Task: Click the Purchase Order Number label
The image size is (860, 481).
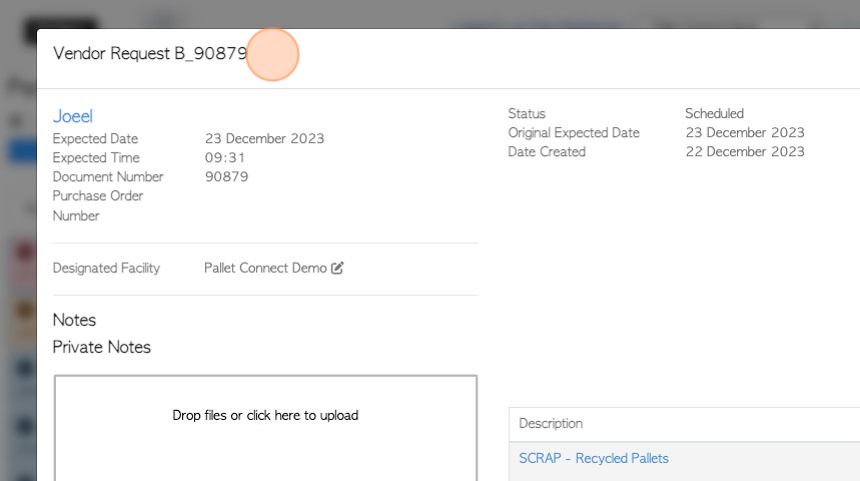Action: (x=98, y=206)
